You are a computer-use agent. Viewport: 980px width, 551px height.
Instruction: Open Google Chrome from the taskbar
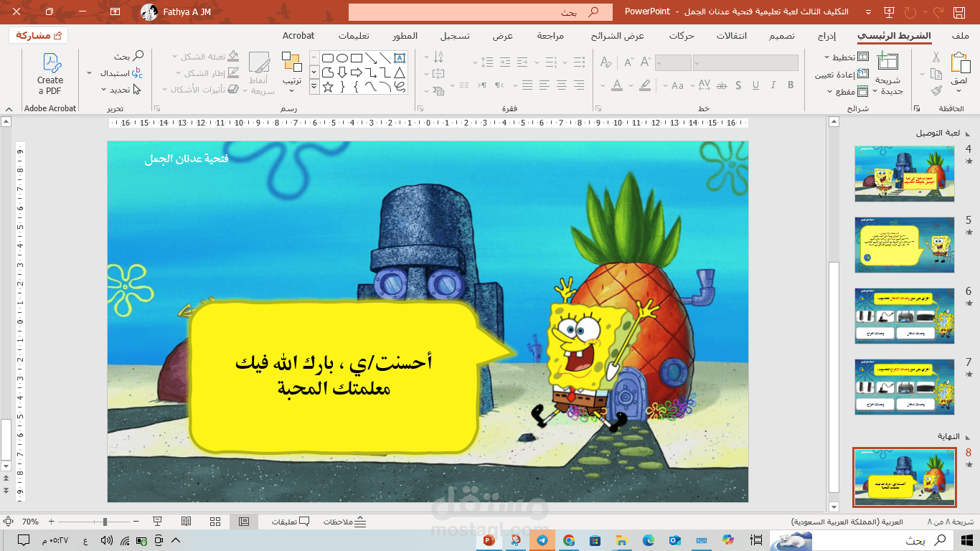[569, 540]
